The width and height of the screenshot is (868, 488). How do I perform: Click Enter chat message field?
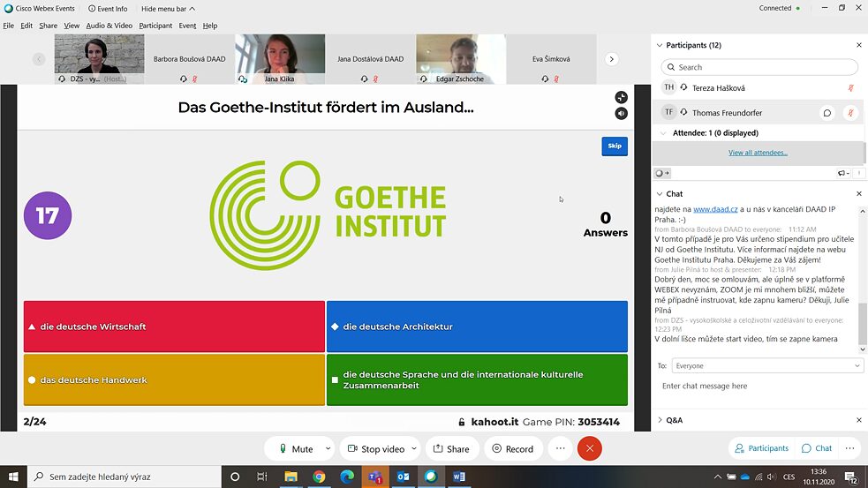(759, 386)
